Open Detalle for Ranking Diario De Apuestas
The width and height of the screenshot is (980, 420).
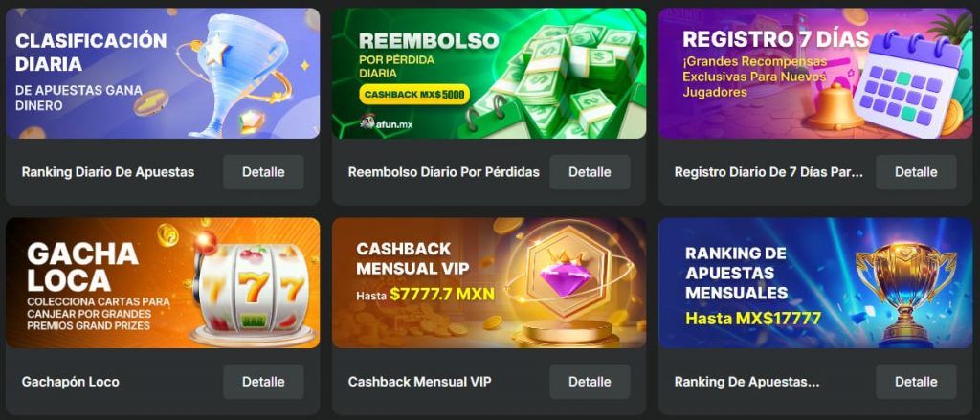pos(263,172)
